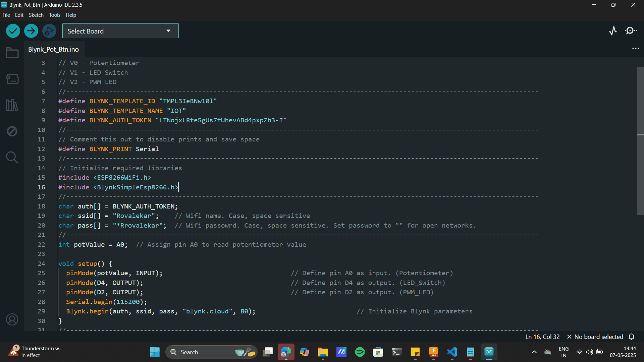Screen dimensions: 644x362
Task: Open the Boards Manager panel
Action: coord(12,79)
